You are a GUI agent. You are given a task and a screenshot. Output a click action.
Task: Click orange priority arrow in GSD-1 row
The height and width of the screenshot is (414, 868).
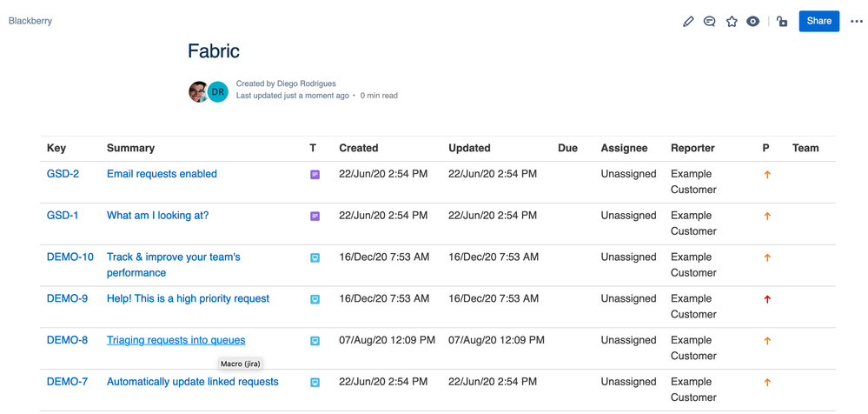pyautogui.click(x=767, y=217)
